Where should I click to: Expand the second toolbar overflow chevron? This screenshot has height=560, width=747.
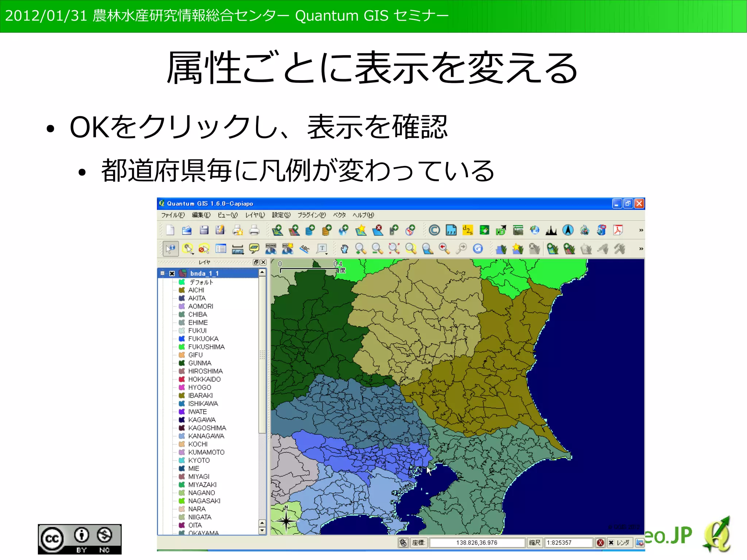click(x=641, y=249)
